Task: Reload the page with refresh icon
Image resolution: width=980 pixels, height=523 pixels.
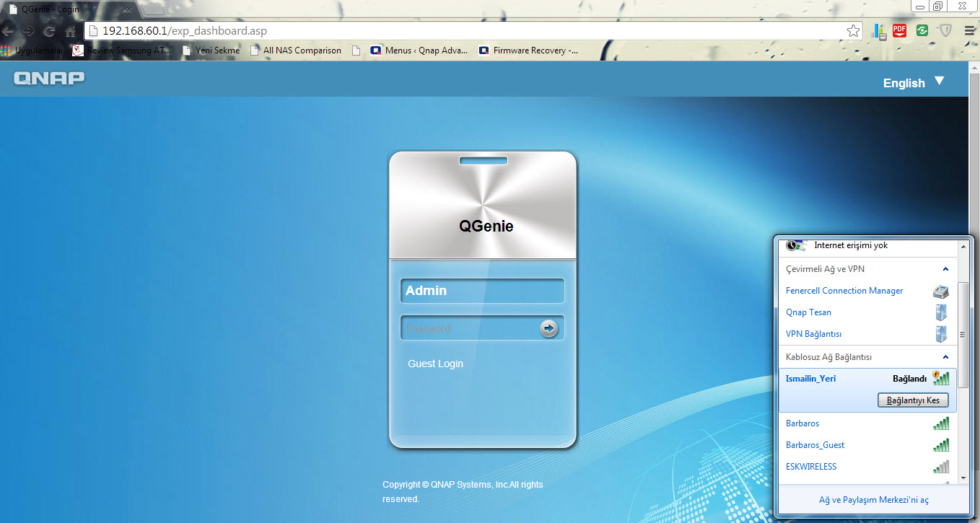Action: coord(50,31)
